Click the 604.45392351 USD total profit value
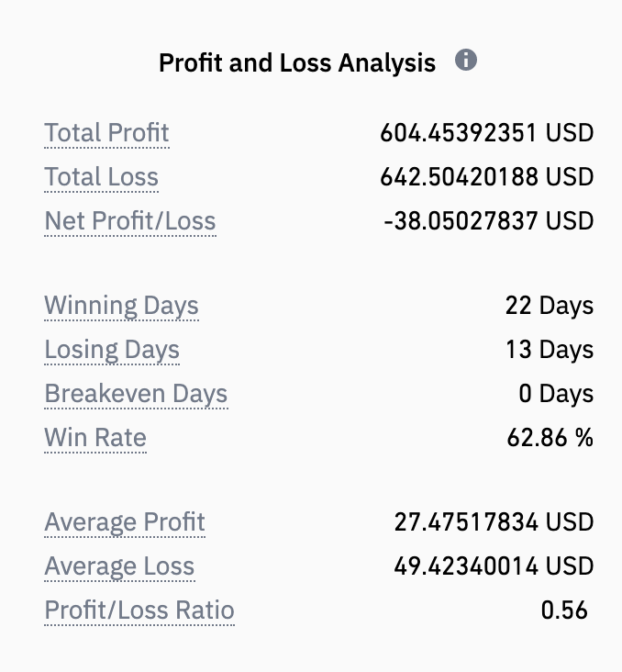Image resolution: width=622 pixels, height=672 pixels. pos(486,133)
